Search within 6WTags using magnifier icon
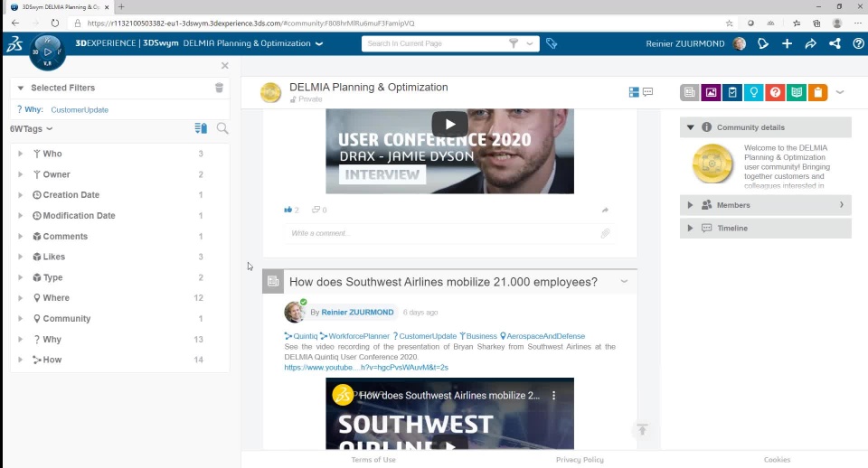This screenshot has height=468, width=868. pos(222,128)
